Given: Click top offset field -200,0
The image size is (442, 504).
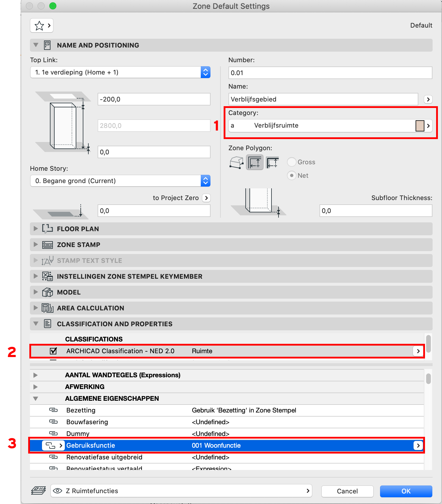Looking at the screenshot, I should point(154,99).
